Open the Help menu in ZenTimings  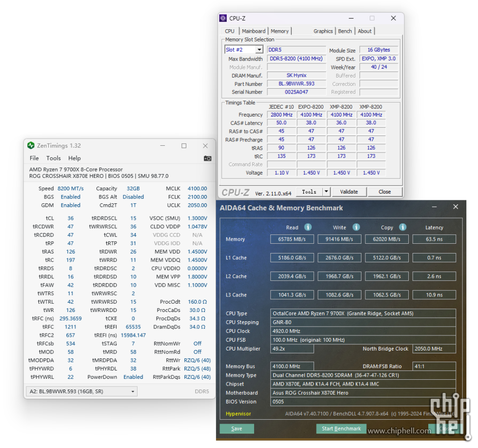click(74, 158)
